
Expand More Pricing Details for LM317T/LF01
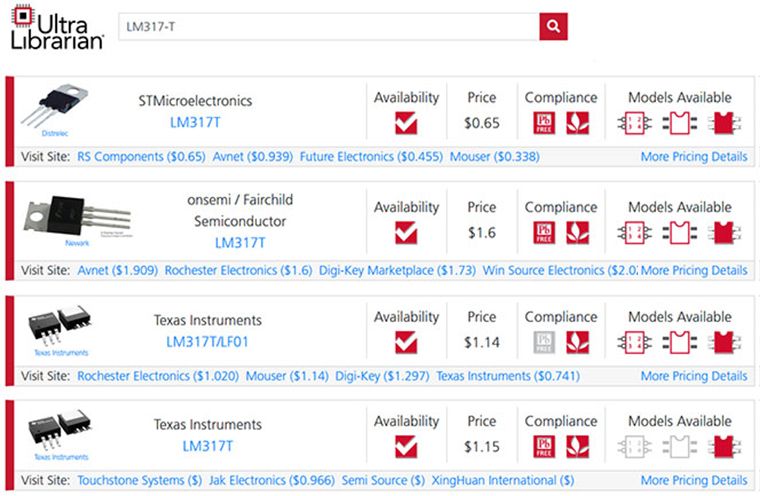pos(693,376)
